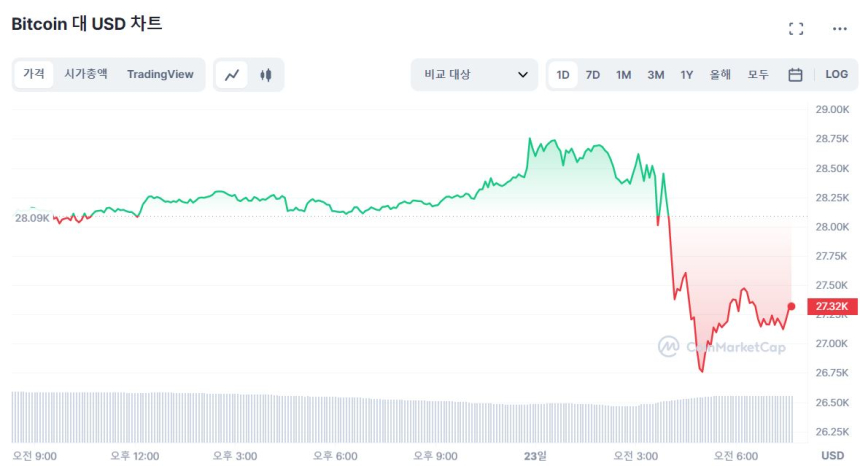Select the 가격 tab
Viewport: 860px width, 466px height.
click(x=34, y=74)
